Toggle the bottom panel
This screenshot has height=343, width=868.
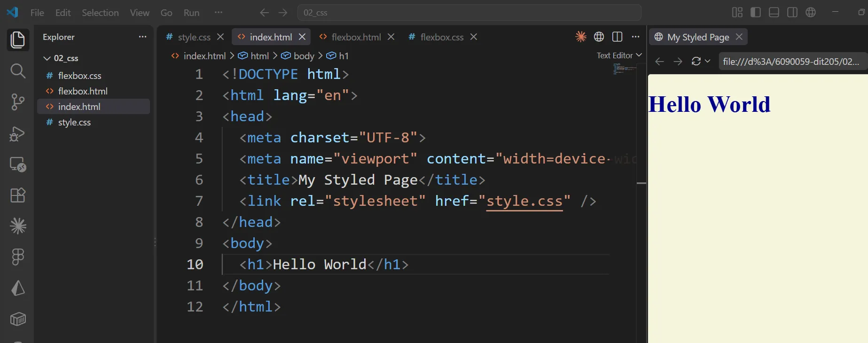[774, 12]
